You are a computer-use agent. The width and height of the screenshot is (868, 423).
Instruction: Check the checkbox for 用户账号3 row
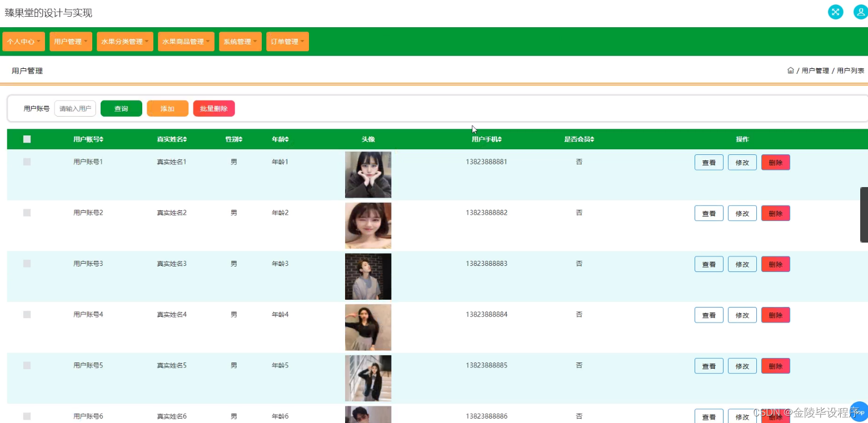coord(27,264)
